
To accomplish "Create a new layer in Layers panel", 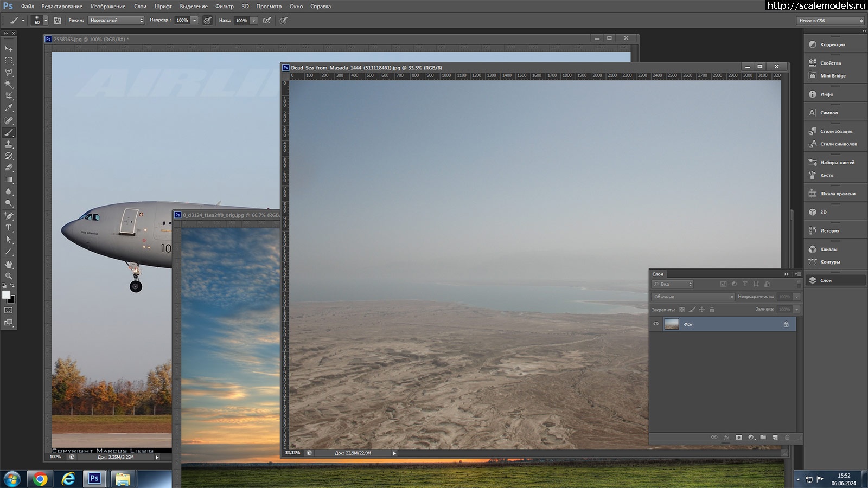I will click(775, 437).
